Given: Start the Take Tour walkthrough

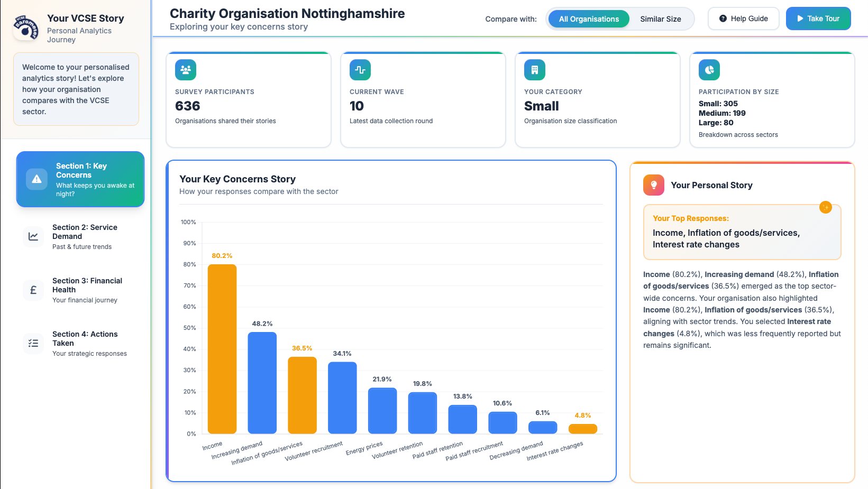Looking at the screenshot, I should tap(818, 18).
